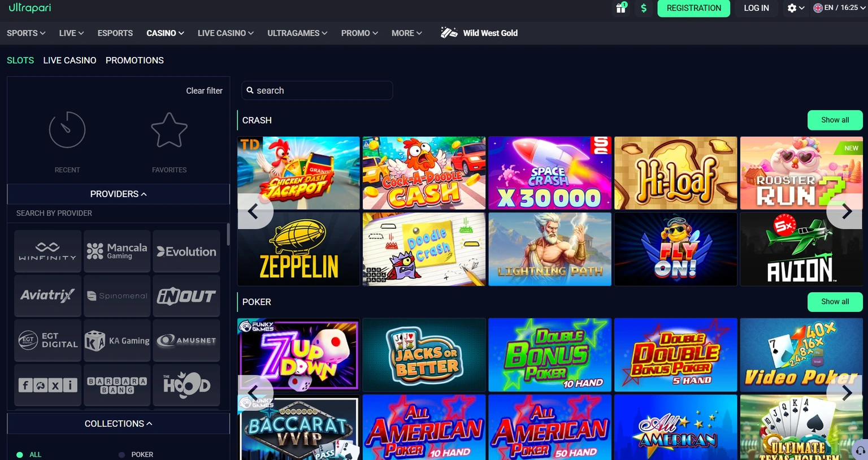The image size is (868, 460).
Task: Open the Zeppelin game
Action: pyautogui.click(x=298, y=249)
